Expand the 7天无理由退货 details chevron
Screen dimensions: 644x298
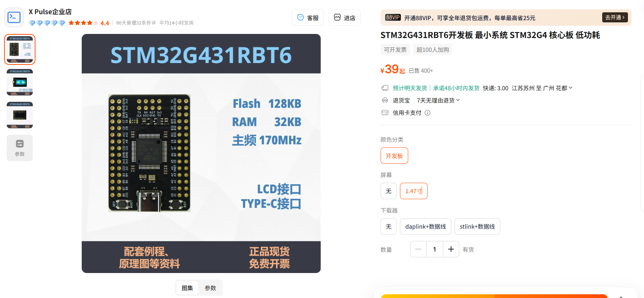458,100
